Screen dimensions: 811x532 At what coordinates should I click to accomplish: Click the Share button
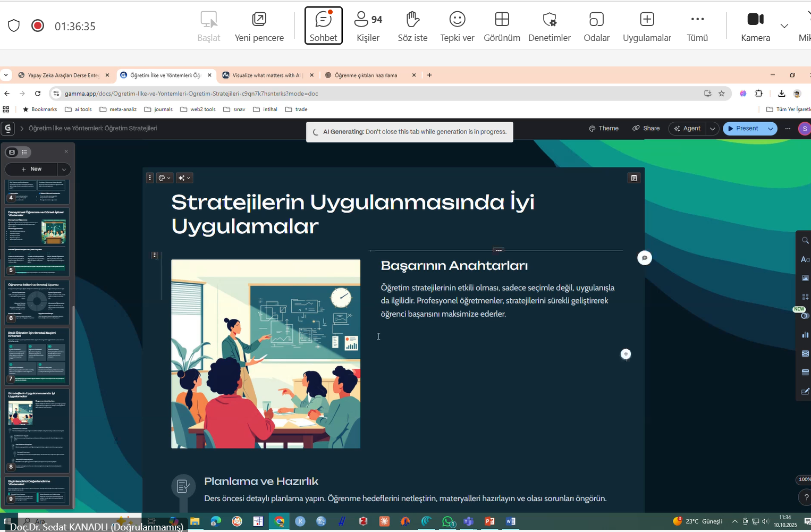(x=646, y=129)
